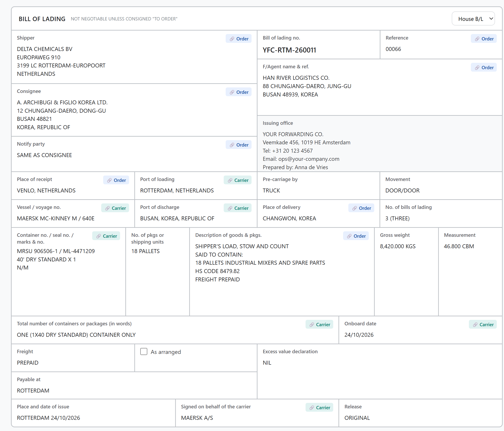Click the Order badge for Place of receipt
504x431 pixels.
(x=116, y=180)
